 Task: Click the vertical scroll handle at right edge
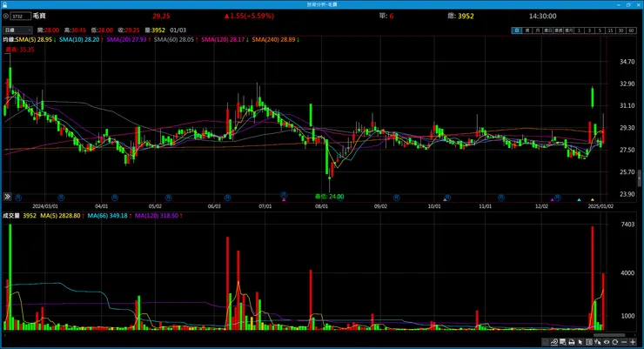tap(639, 178)
